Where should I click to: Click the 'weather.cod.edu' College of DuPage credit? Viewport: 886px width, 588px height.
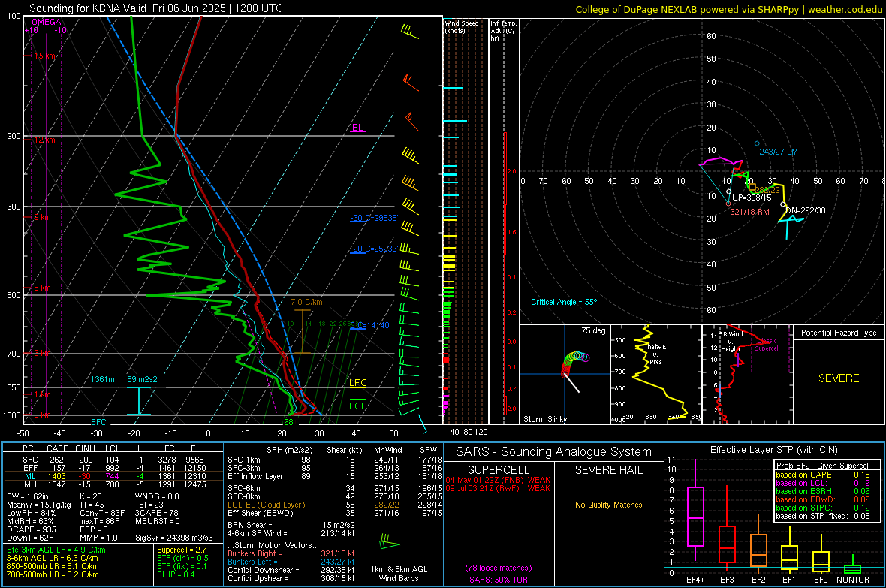pyautogui.click(x=845, y=9)
